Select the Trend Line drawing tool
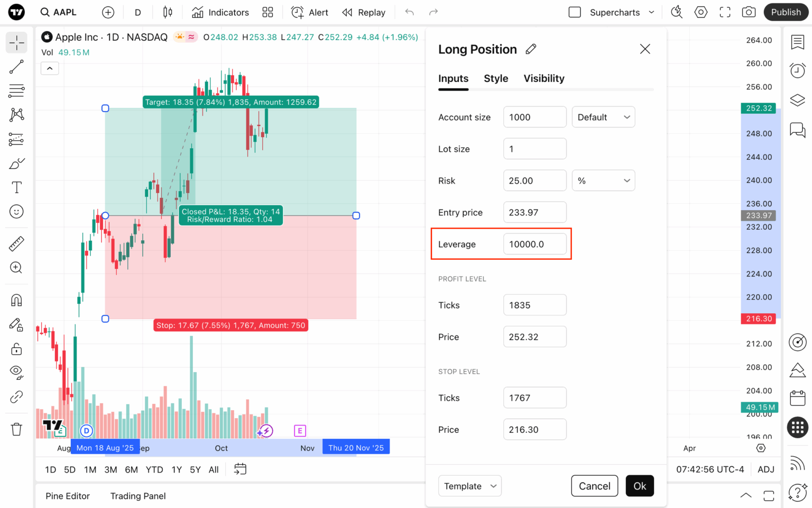Image resolution: width=812 pixels, height=508 pixels. tap(16, 67)
